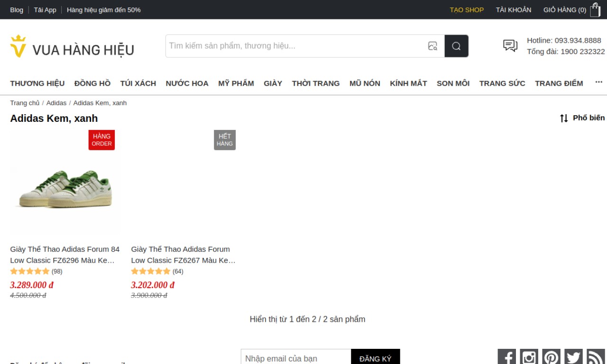
Task: Open the TRANG ĐIỂM menu
Action: coord(559,83)
